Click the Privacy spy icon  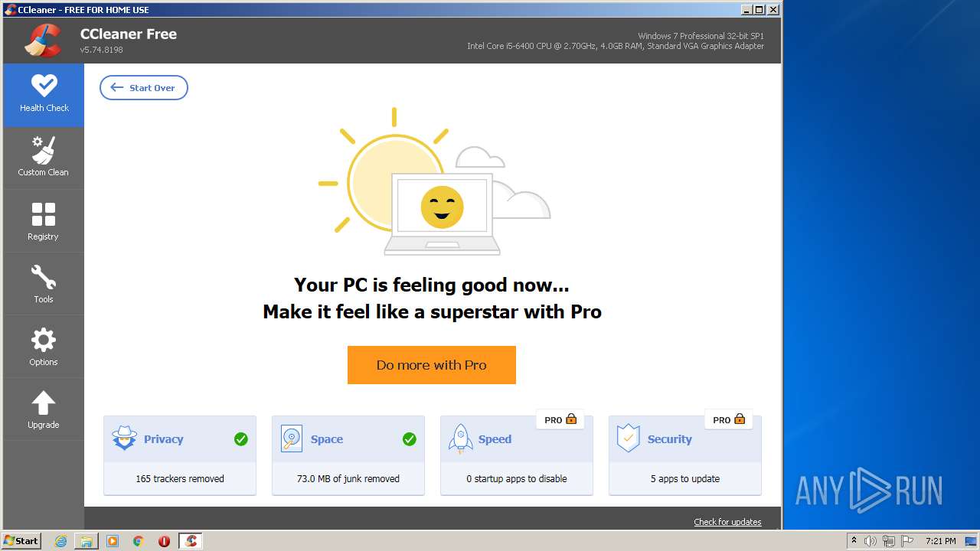124,439
